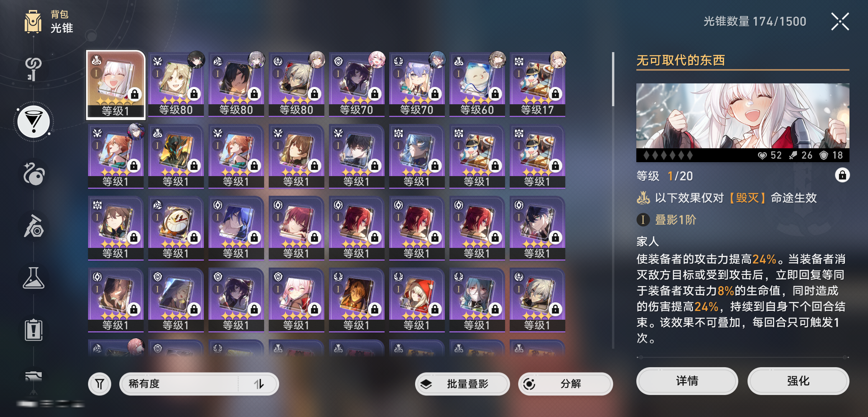The width and height of the screenshot is (868, 417).
Task: Toggle sort order arrow beside 稀有度
Action: [x=259, y=384]
